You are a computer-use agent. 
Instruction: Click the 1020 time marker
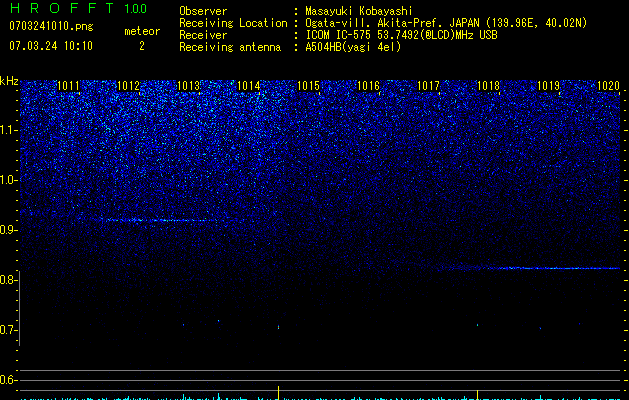click(608, 86)
